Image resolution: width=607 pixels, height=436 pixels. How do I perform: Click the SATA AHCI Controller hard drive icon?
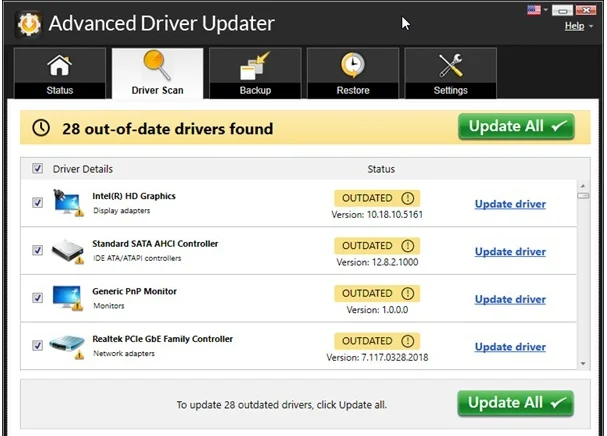(68, 251)
